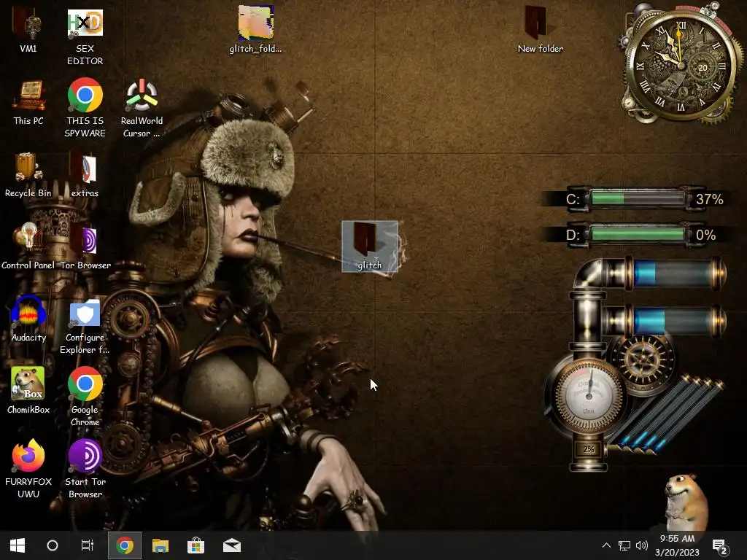Image resolution: width=747 pixels, height=560 pixels.
Task: Click the 2% gauge readout
Action: (589, 449)
